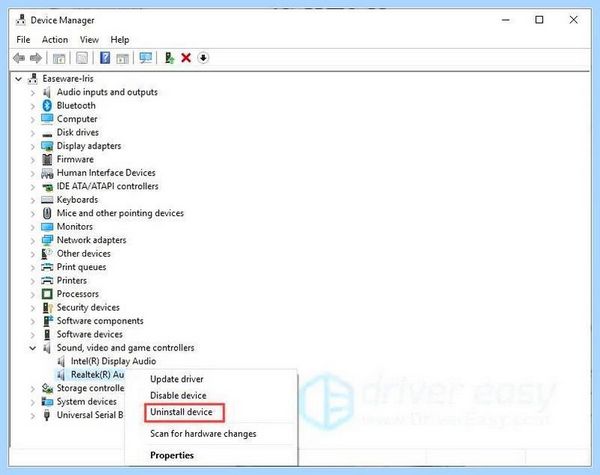Choose Uninstall device from context menu
Viewport: 600px width, 475px height.
click(x=181, y=412)
